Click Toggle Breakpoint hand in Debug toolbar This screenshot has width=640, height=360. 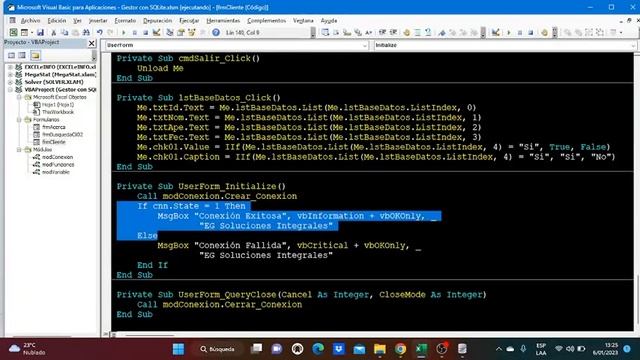pos(544,32)
